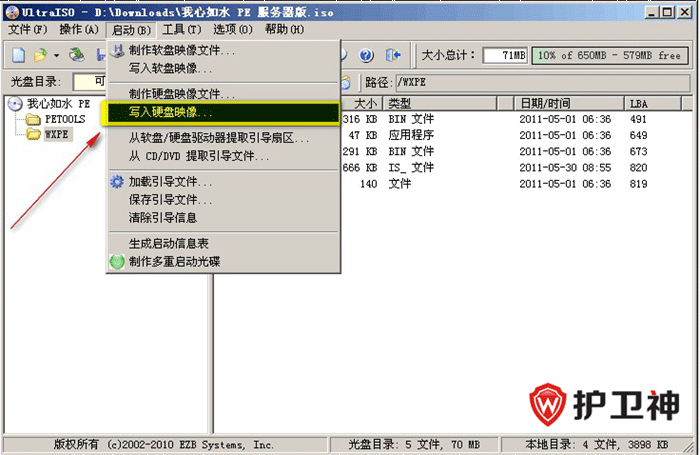The width and height of the screenshot is (700, 455).
Task: Expand the Open icon's dropdown arrow
Action: click(x=56, y=56)
